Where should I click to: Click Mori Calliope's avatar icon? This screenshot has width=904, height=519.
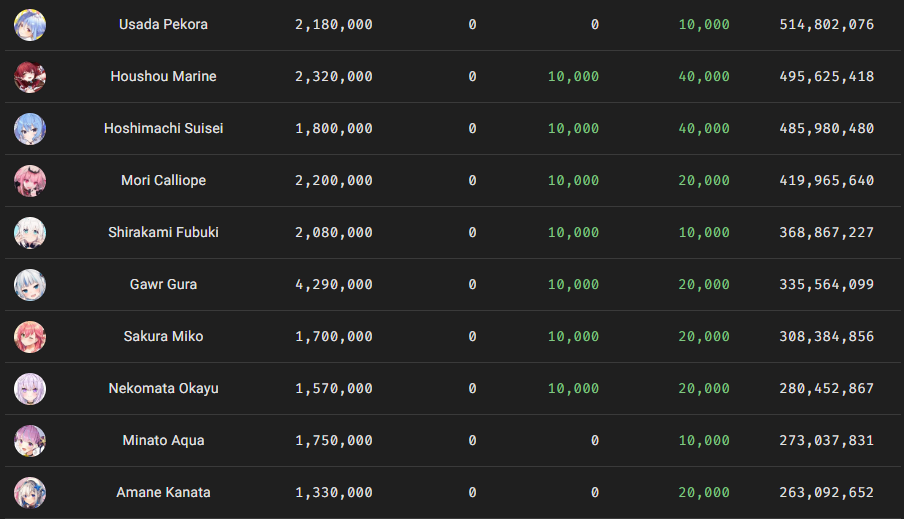[x=30, y=180]
